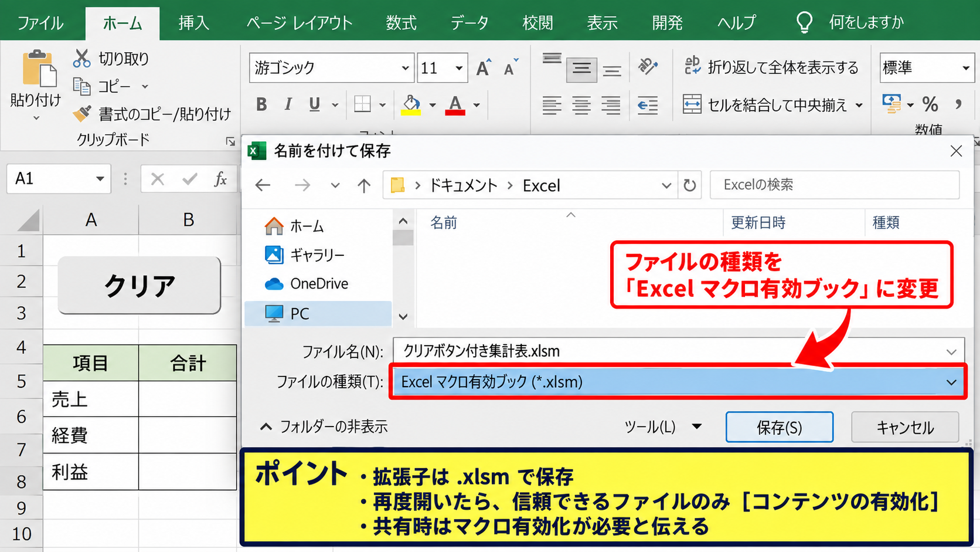Click the refresh icon beside address bar
This screenshot has height=552, width=980.
(x=690, y=185)
